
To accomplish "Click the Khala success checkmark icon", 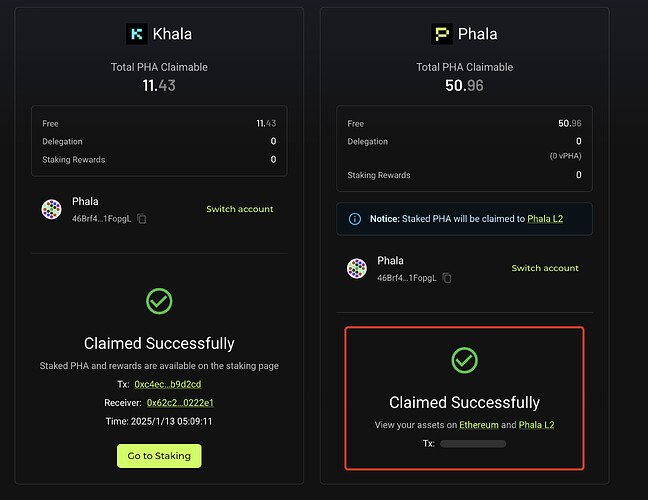I will (x=159, y=300).
